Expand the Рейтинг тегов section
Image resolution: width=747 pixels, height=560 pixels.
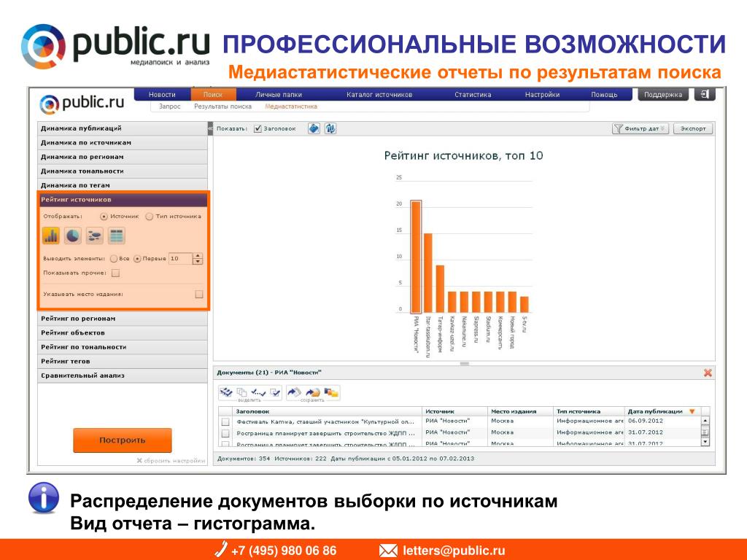123,362
